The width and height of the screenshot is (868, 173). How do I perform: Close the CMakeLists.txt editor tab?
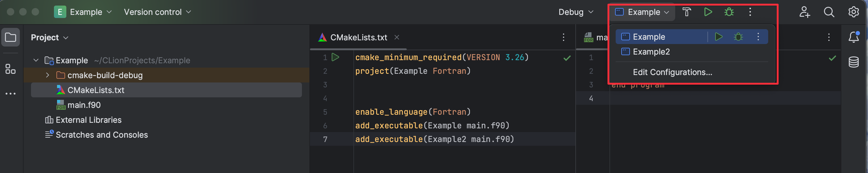coord(396,38)
